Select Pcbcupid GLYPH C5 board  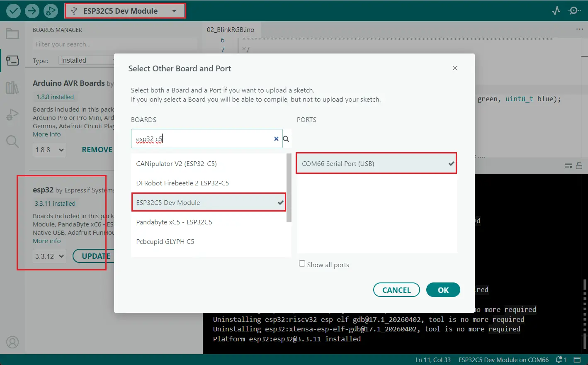(x=209, y=241)
